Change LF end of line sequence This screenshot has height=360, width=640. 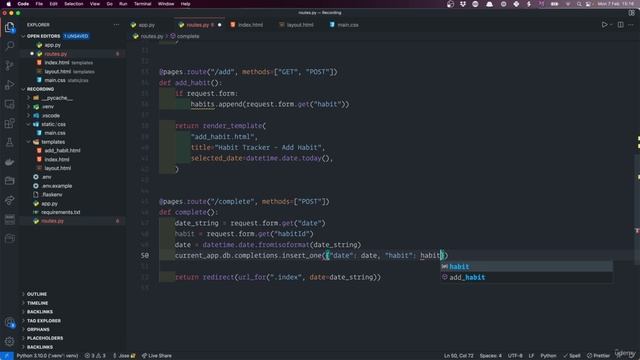(531, 356)
